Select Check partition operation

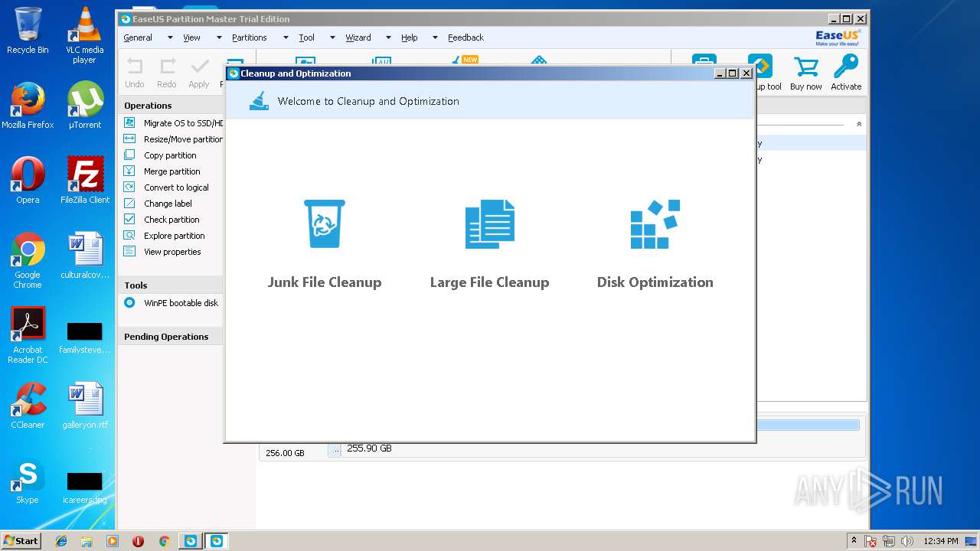point(162,220)
